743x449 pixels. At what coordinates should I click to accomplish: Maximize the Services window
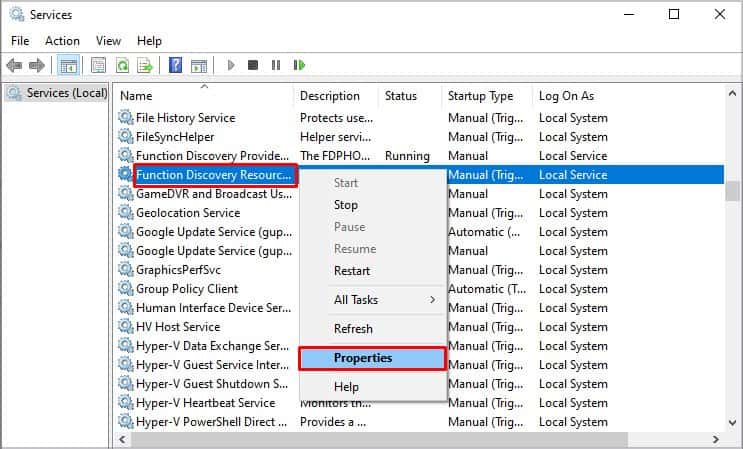(x=674, y=14)
